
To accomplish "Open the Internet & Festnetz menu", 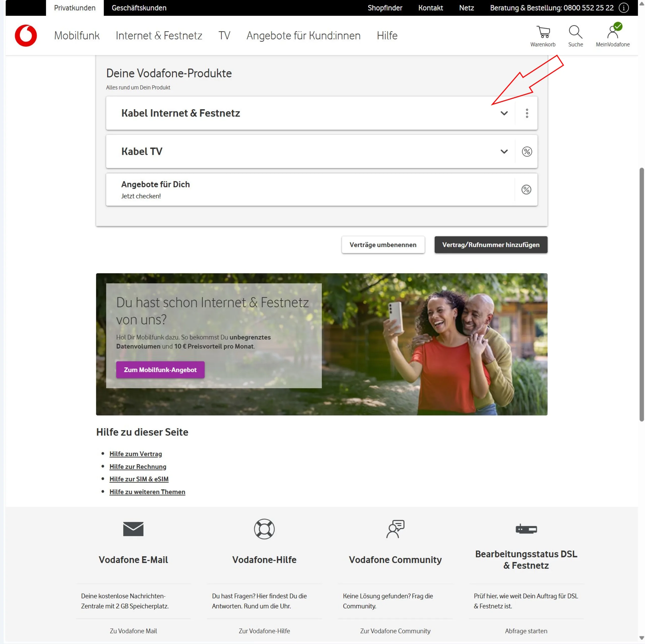I will (159, 35).
